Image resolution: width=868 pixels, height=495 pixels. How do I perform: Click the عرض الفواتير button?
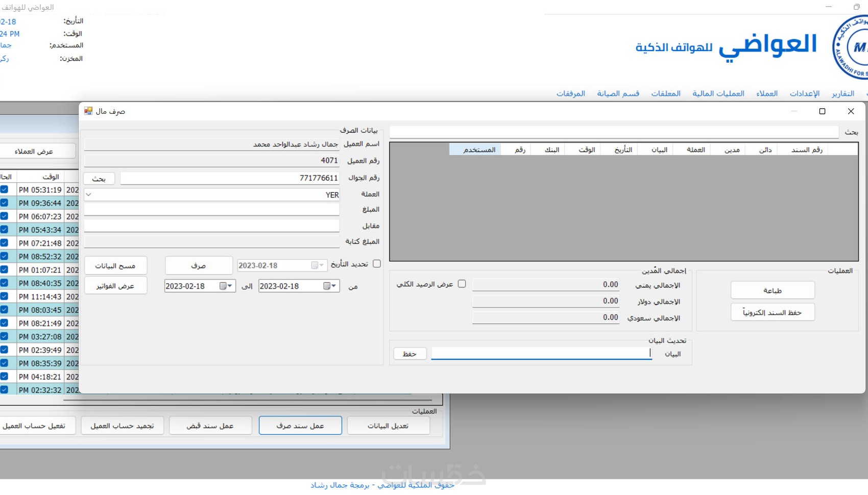click(115, 286)
